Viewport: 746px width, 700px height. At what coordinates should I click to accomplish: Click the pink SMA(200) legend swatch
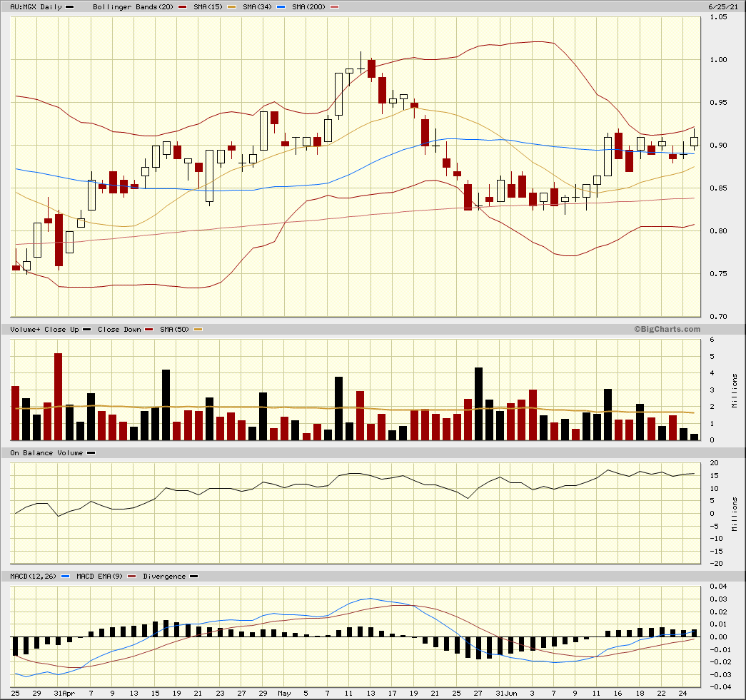tap(335, 7)
